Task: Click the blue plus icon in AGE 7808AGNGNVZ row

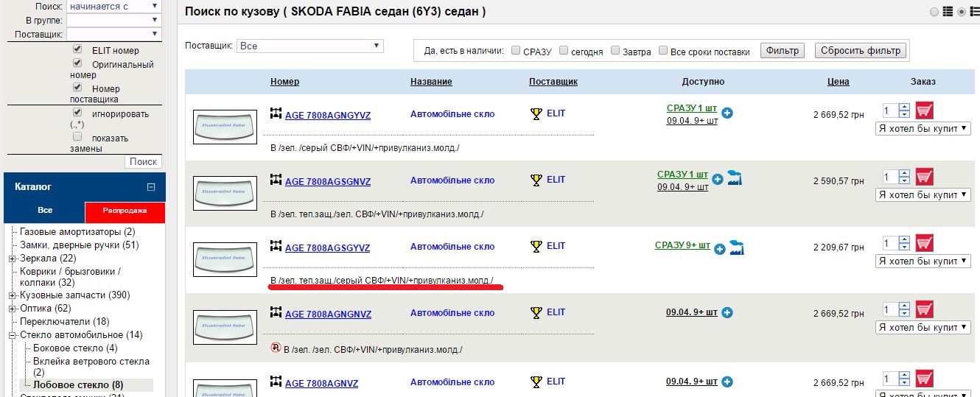Action: point(727,312)
